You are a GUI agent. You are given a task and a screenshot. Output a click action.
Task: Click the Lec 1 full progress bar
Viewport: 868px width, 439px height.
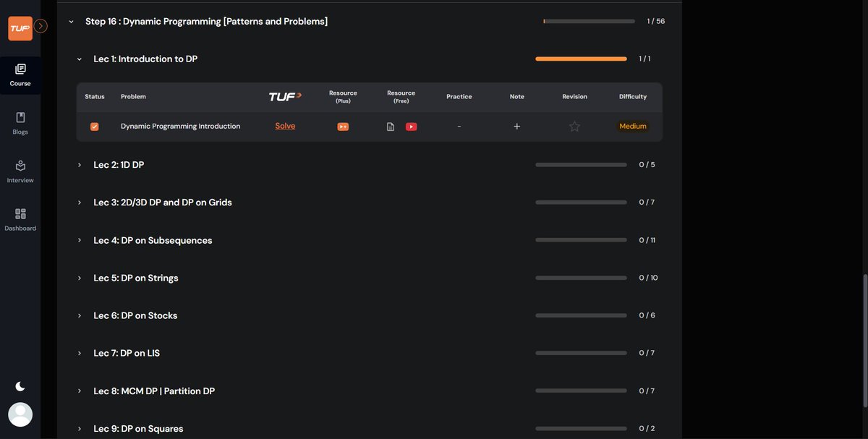[581, 59]
